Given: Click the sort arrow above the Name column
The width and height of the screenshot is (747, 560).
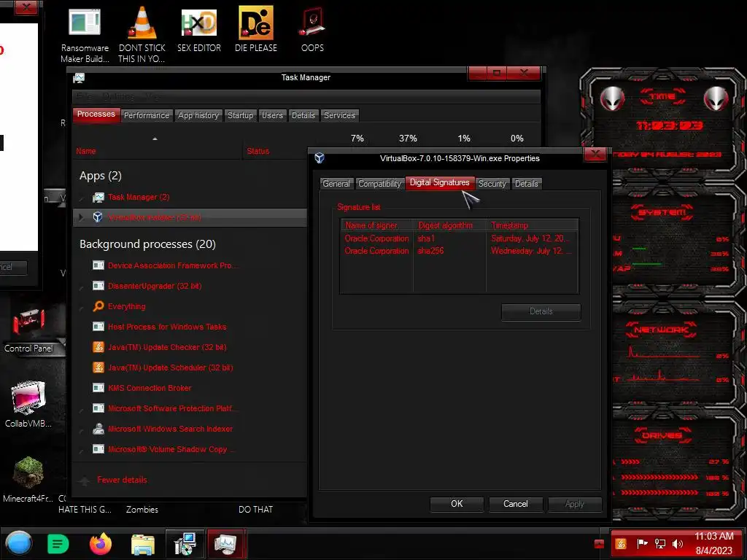Looking at the screenshot, I should [x=155, y=139].
